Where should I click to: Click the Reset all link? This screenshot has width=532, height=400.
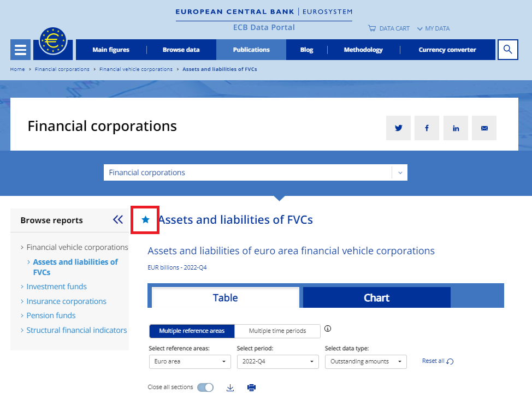point(438,361)
